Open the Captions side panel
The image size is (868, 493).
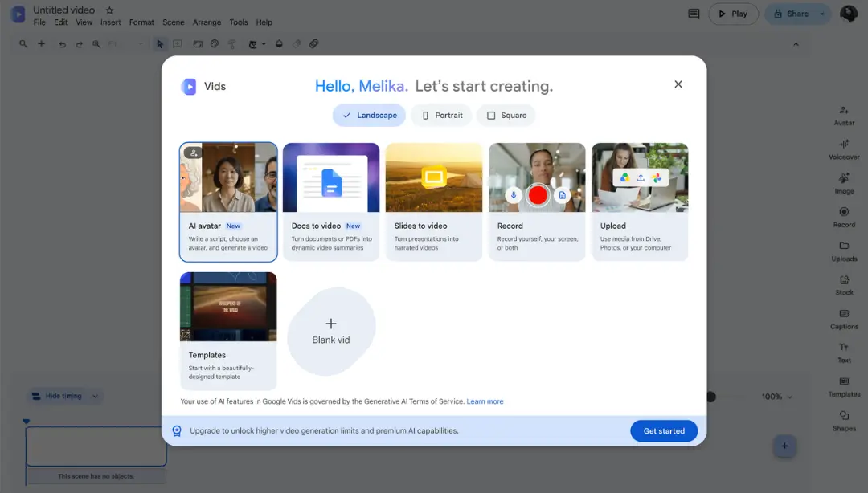844,320
